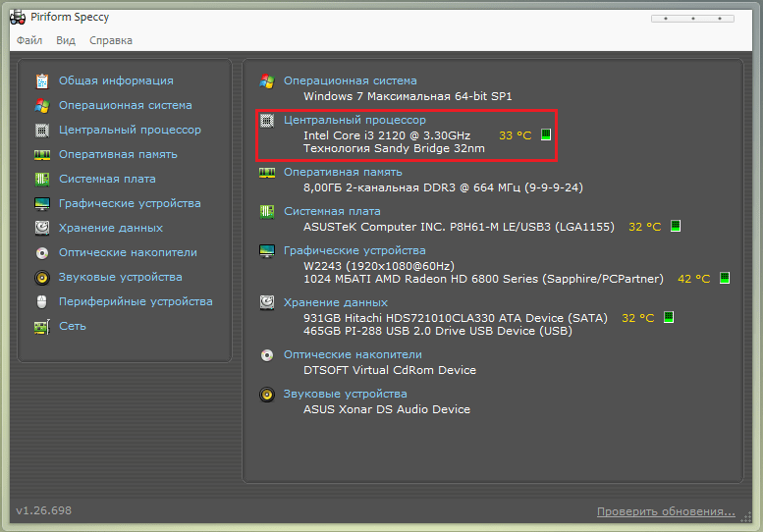Viewport: 763px width, 532px height.
Task: Click the Системная плата board icon in sidebar
Action: tap(42, 179)
